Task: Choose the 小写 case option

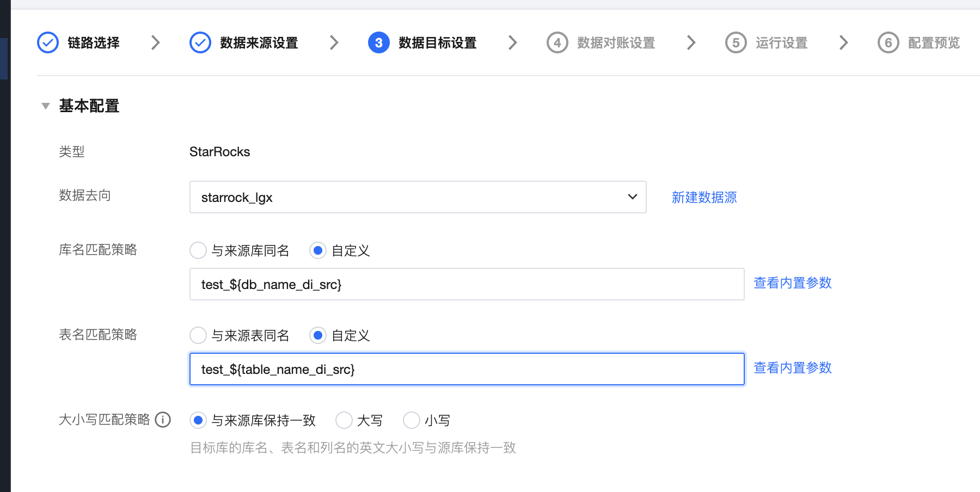Action: click(x=412, y=420)
